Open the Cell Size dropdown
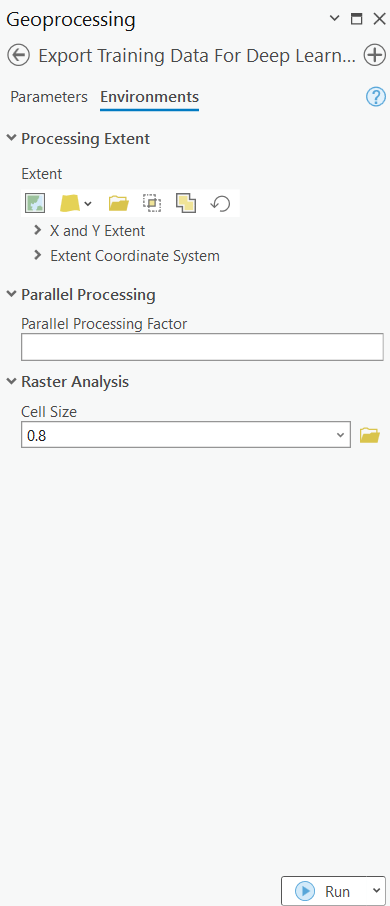The width and height of the screenshot is (390, 906). point(340,435)
